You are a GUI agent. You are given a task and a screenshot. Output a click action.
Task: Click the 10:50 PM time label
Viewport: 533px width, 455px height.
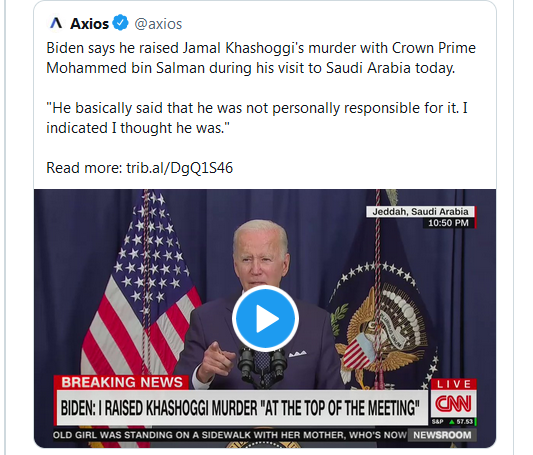[x=448, y=223]
